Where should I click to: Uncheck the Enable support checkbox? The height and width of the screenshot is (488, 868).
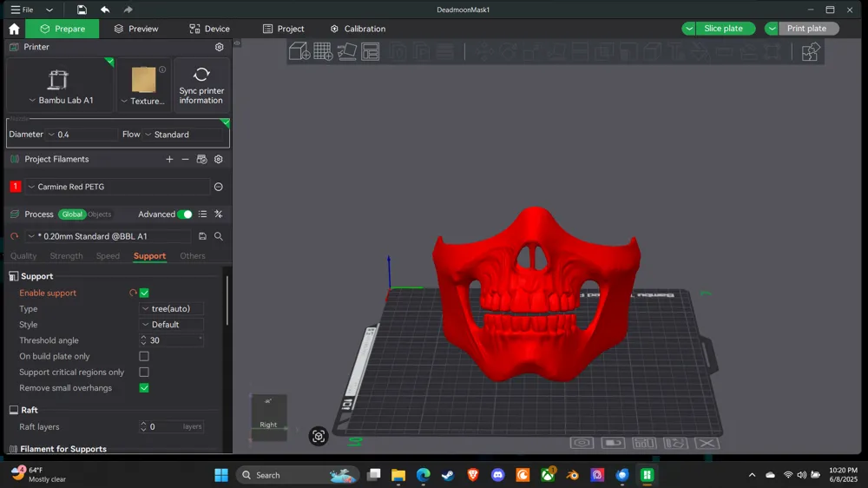(x=144, y=293)
